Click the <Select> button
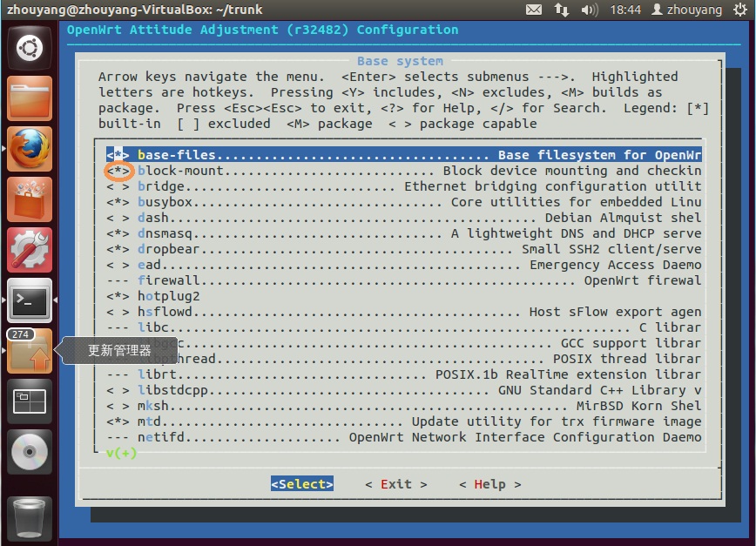The height and width of the screenshot is (546, 756). click(x=302, y=484)
